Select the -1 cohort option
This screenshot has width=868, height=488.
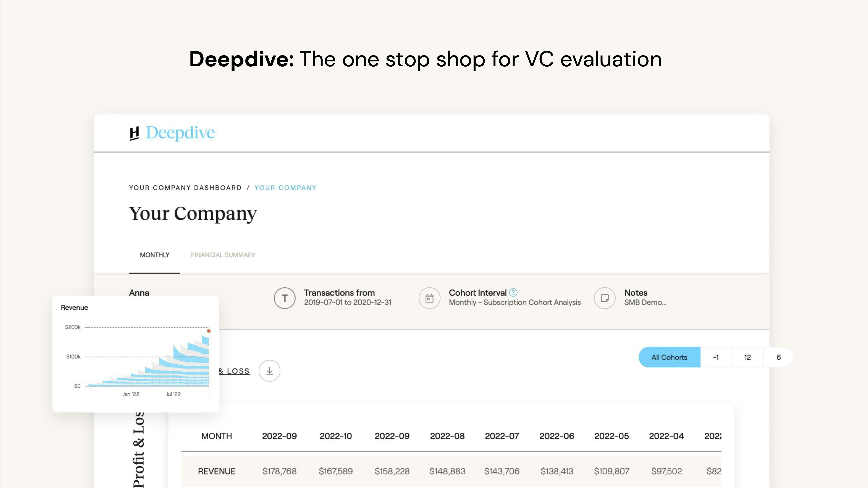coord(716,357)
